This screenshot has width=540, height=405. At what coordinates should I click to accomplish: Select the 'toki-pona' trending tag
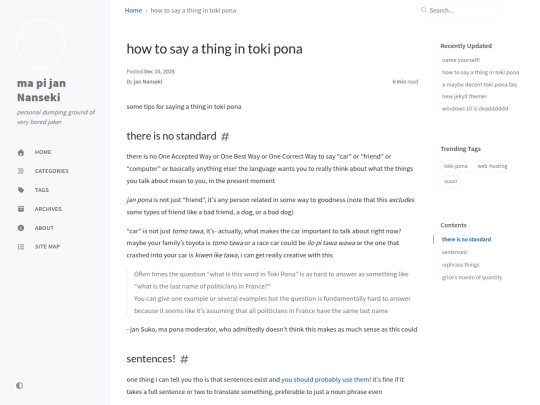click(456, 166)
